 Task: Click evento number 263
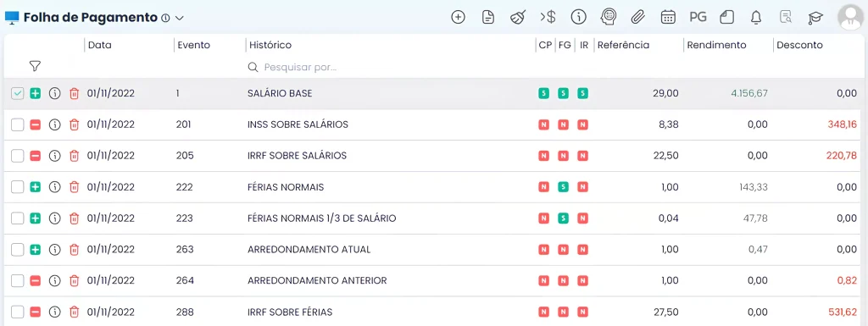(185, 250)
